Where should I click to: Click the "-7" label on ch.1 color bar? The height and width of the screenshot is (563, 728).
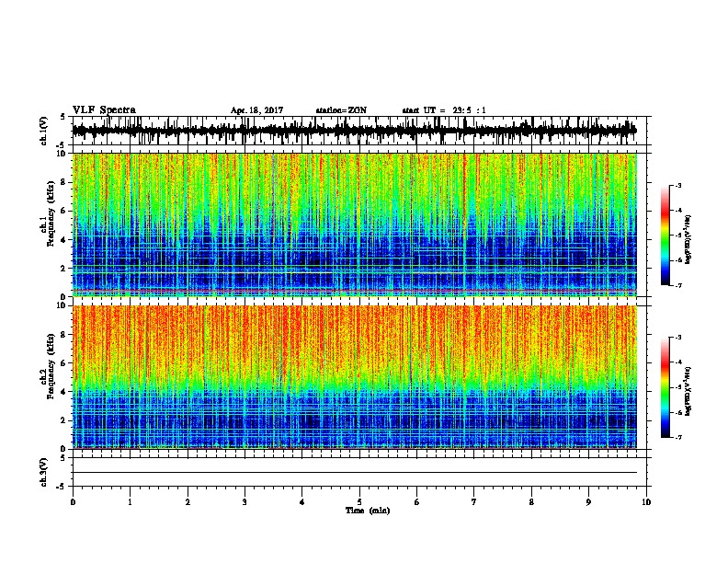[677, 285]
